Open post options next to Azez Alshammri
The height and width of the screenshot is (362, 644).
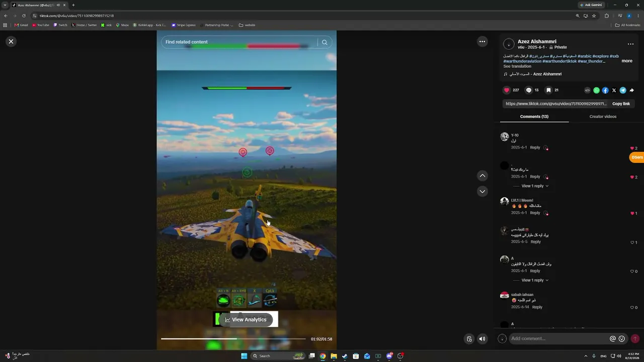[x=630, y=44]
